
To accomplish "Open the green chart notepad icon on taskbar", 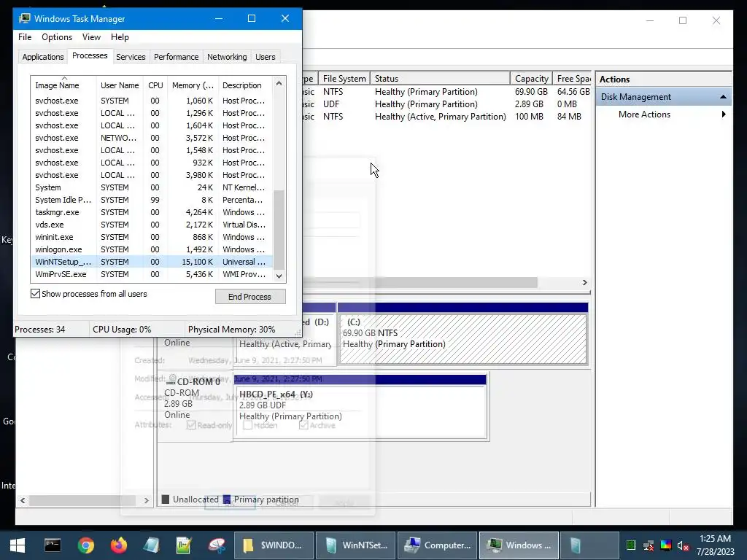I will click(x=184, y=545).
